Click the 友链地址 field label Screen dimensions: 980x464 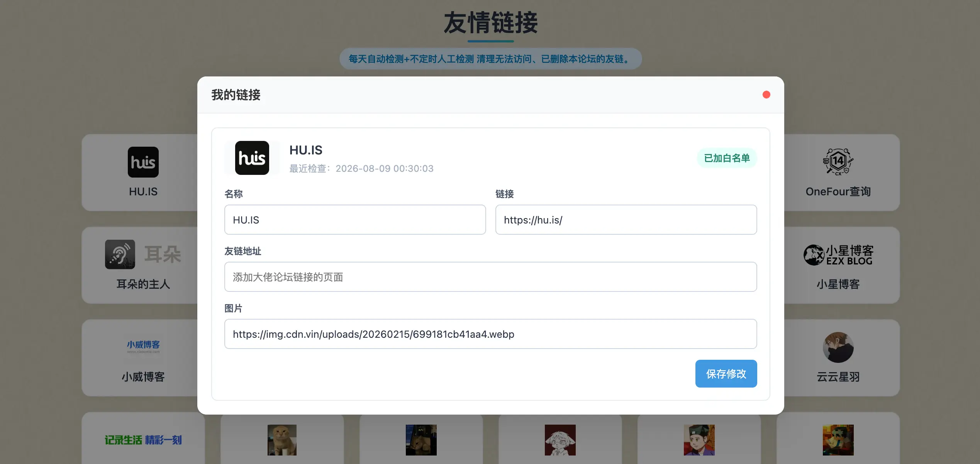pos(243,251)
